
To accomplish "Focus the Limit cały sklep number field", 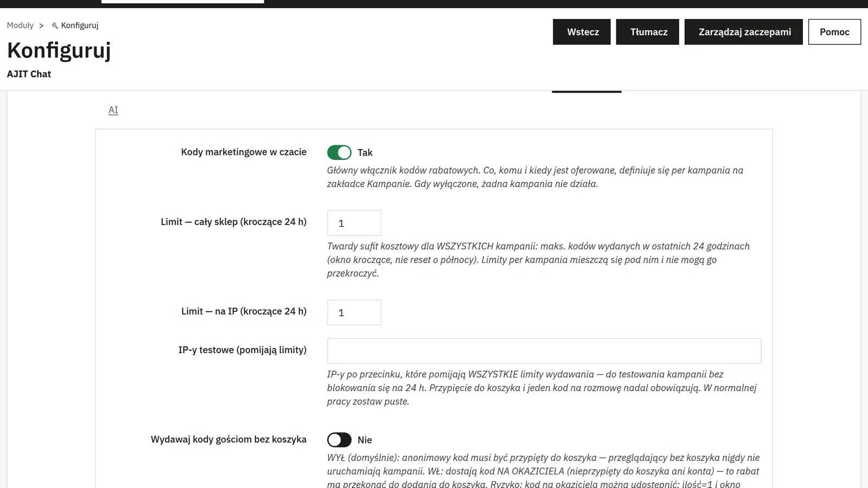I will click(354, 223).
